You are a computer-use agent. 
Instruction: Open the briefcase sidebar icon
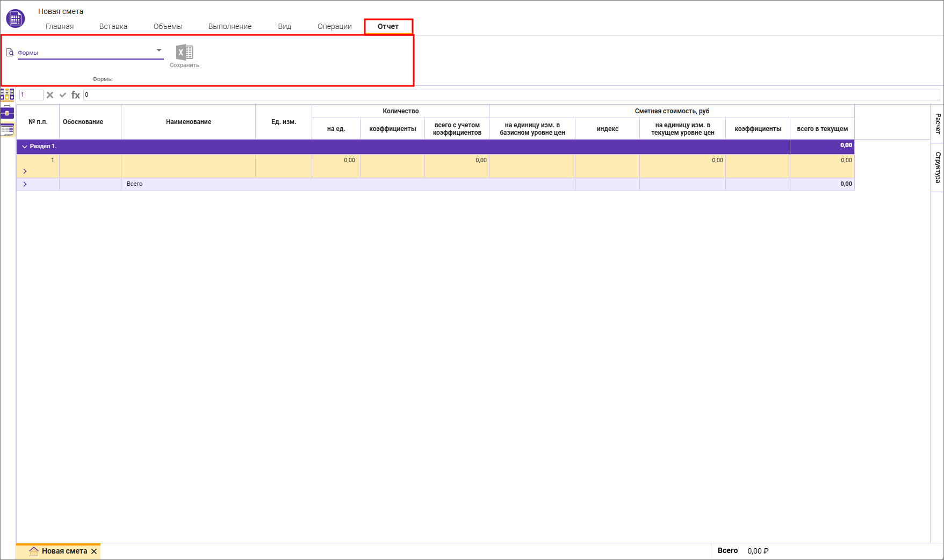7,113
